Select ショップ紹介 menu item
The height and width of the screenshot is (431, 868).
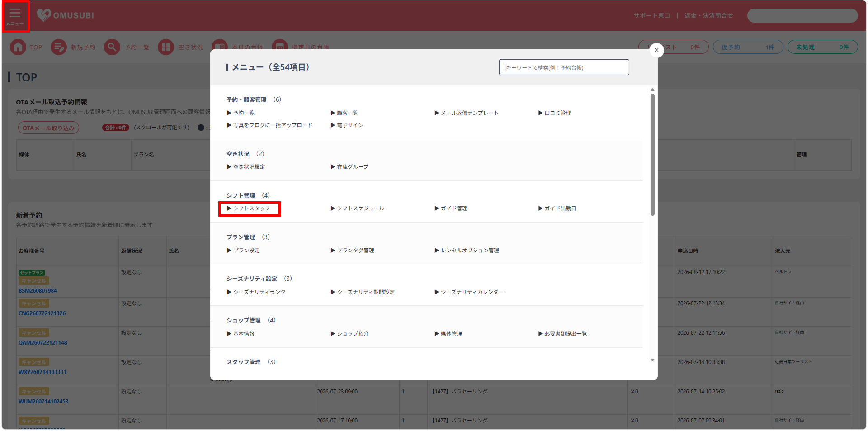(350, 334)
